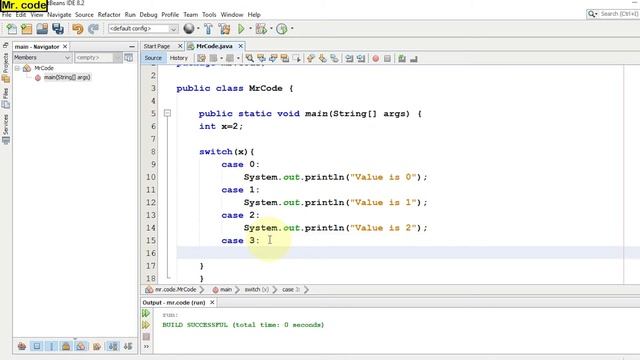Click the New Project toolbar icon
Image resolution: width=640 pixels, height=360 pixels.
pos(27,29)
